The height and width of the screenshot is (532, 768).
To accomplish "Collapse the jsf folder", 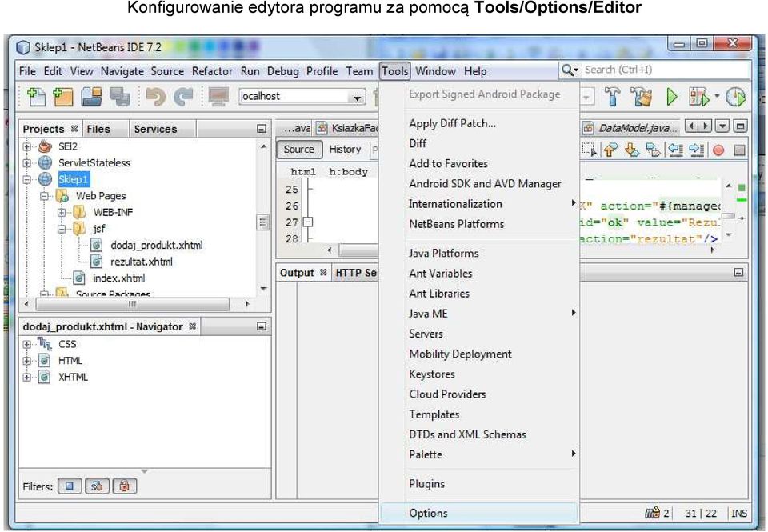I will coord(62,229).
